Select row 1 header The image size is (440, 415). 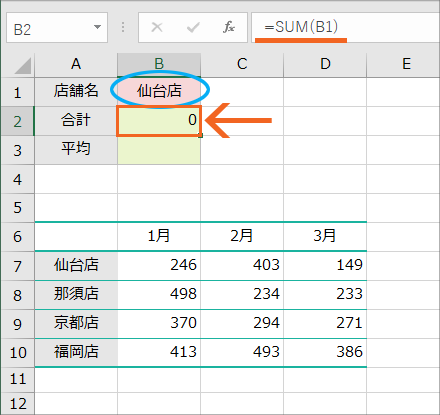(x=17, y=92)
